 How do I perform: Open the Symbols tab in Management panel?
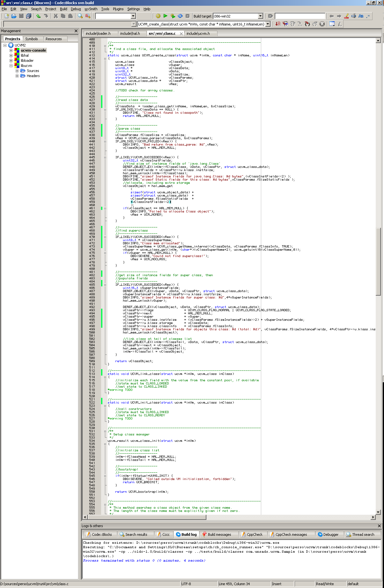31,39
